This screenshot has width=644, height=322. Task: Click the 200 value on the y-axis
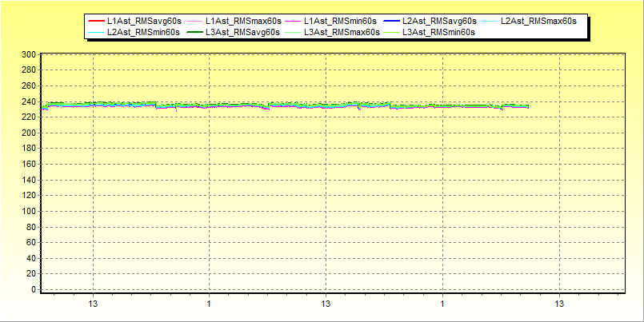pos(29,133)
